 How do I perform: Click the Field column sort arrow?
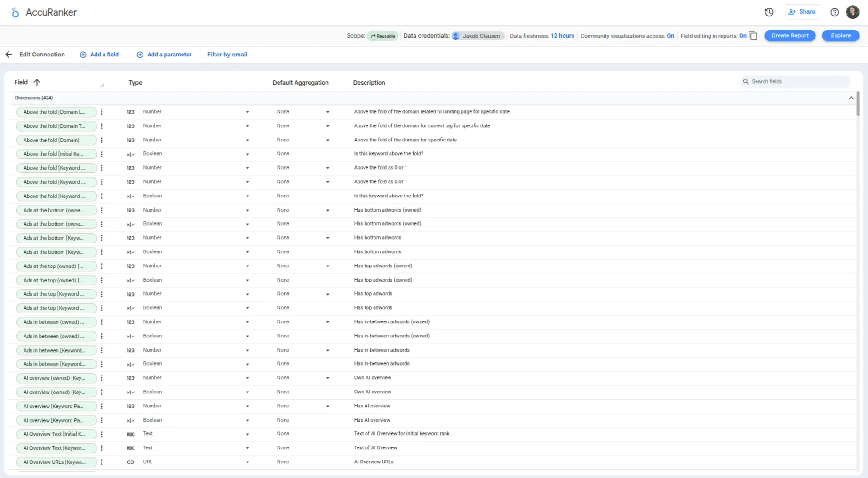click(x=37, y=82)
